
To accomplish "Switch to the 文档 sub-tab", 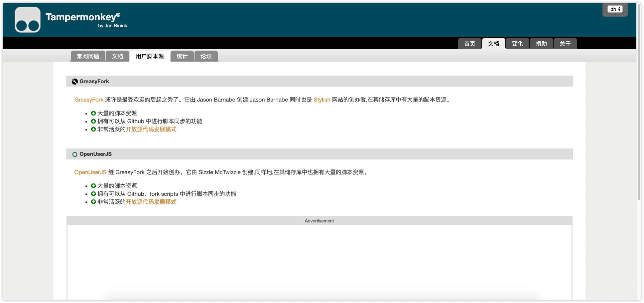I will point(117,56).
